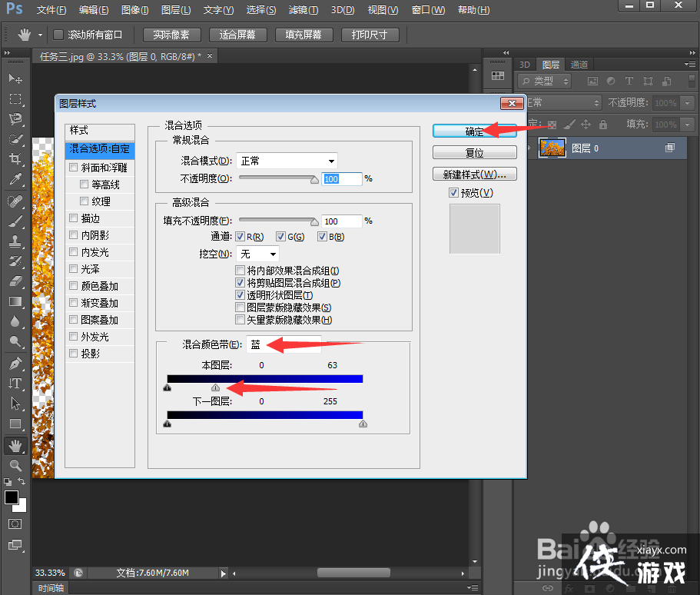700x595 pixels.
Task: Click the 不透明度 value input field
Action: [x=340, y=178]
